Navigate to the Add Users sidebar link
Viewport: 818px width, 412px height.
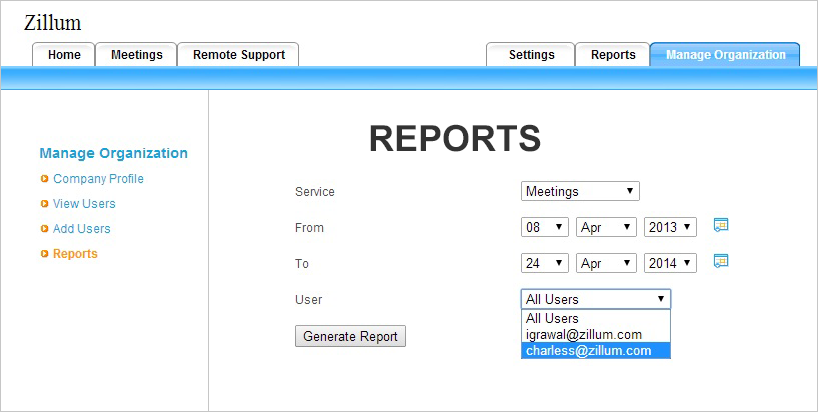point(82,229)
